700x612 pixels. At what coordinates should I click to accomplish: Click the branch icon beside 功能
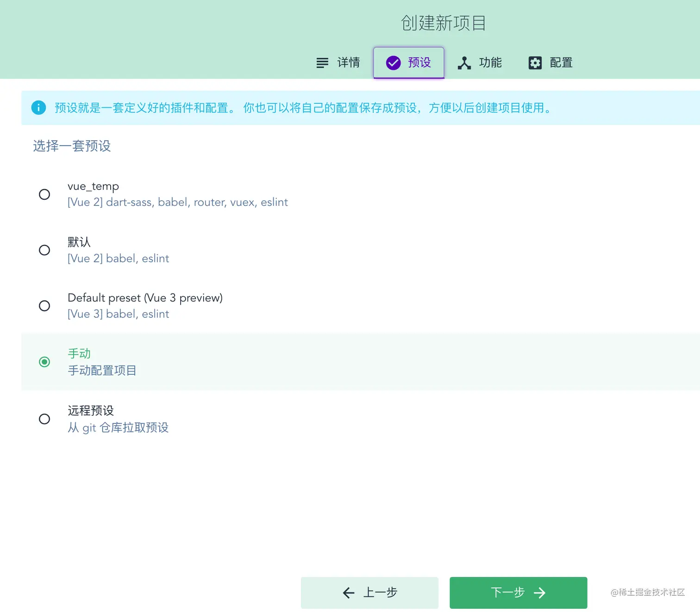coord(464,63)
